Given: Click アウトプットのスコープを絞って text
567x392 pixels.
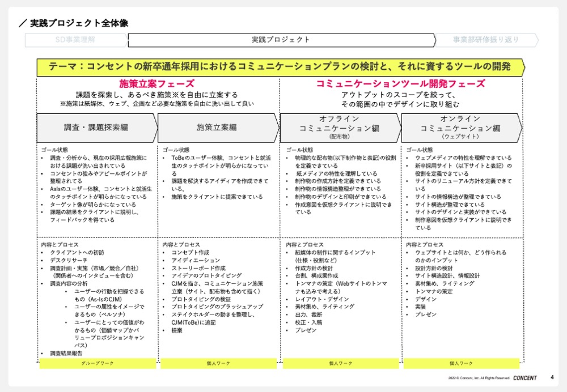Looking at the screenshot, I should click(398, 95).
